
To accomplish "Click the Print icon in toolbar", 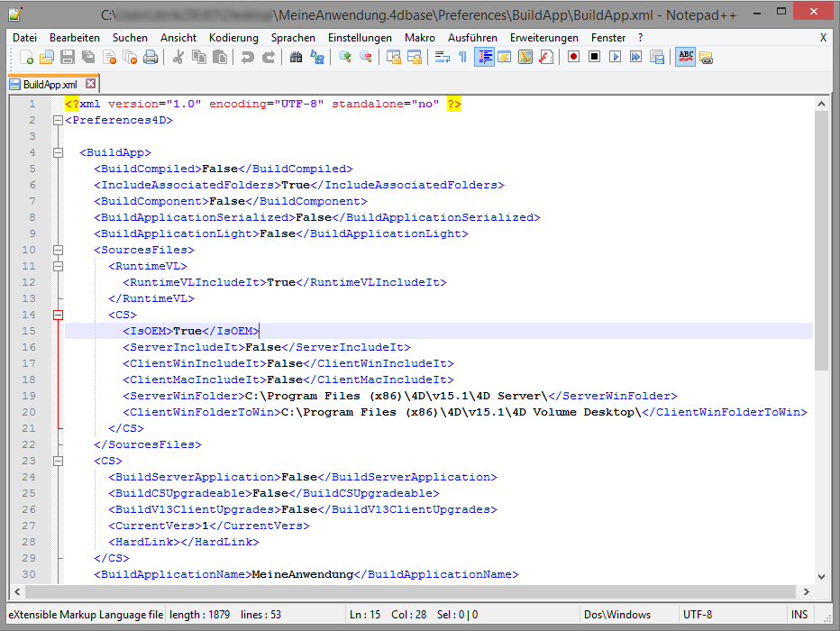I will pyautogui.click(x=151, y=57).
